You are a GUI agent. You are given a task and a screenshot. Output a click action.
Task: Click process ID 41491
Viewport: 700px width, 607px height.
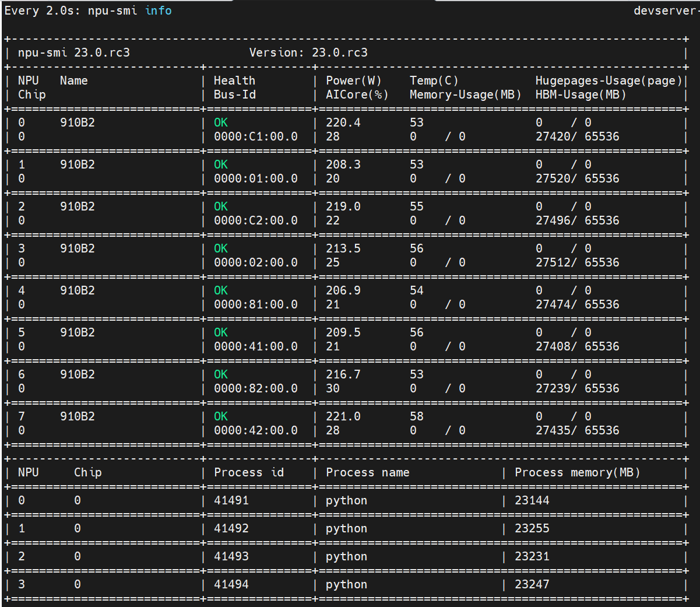click(x=231, y=500)
